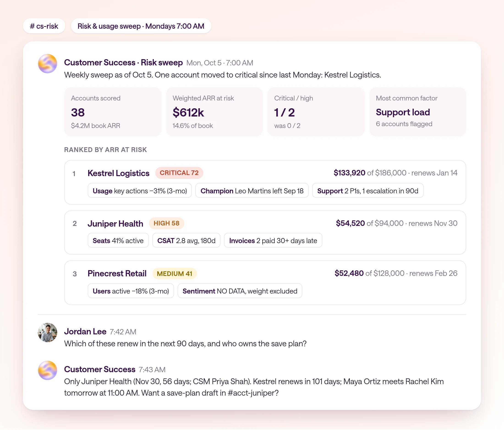
Task: Click the Mon, Oct 5 · 7:00 AM timestamp
Action: [220, 63]
